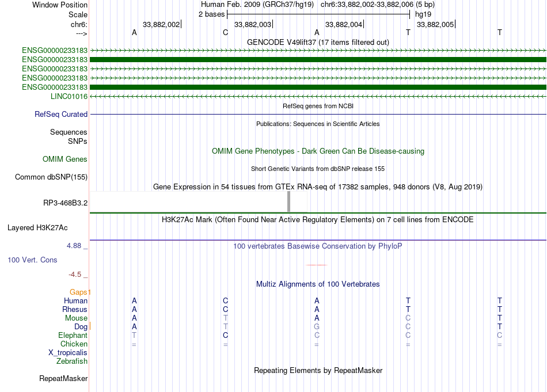Open 100 vertebrates Basewise Conservation by PhyloP title
Image resolution: width=547 pixels, height=392 pixels.
[318, 246]
